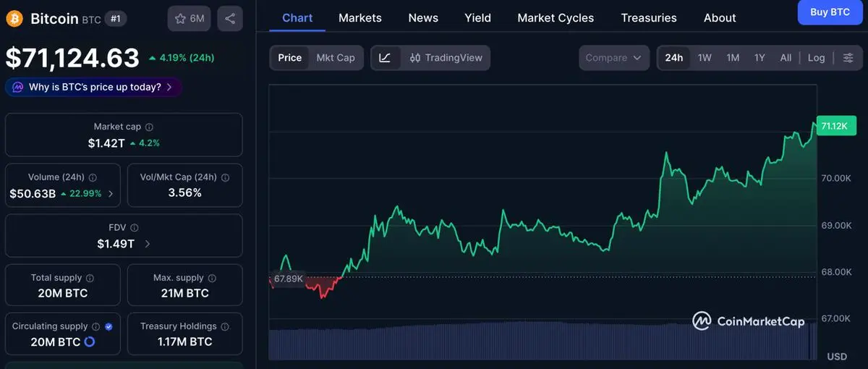Image resolution: width=868 pixels, height=369 pixels.
Task: Open chart settings sliders icon
Action: [x=848, y=58]
